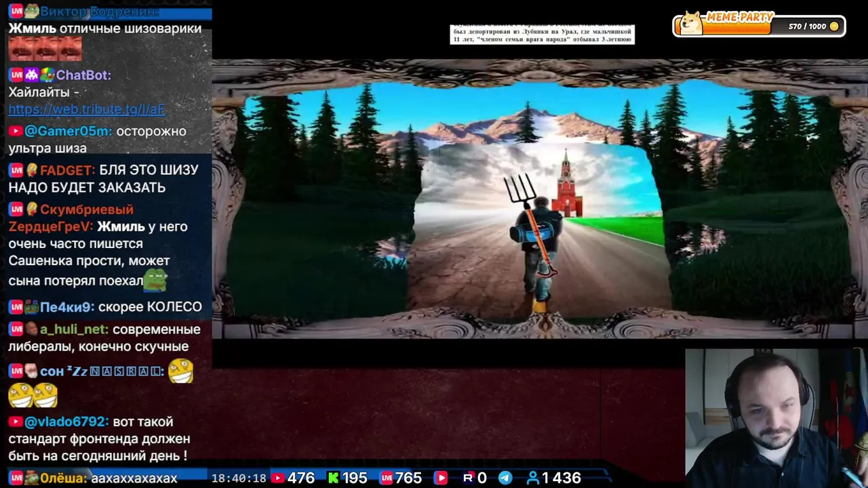
Task: Click the newspaper text clipping above the video
Action: point(542,34)
